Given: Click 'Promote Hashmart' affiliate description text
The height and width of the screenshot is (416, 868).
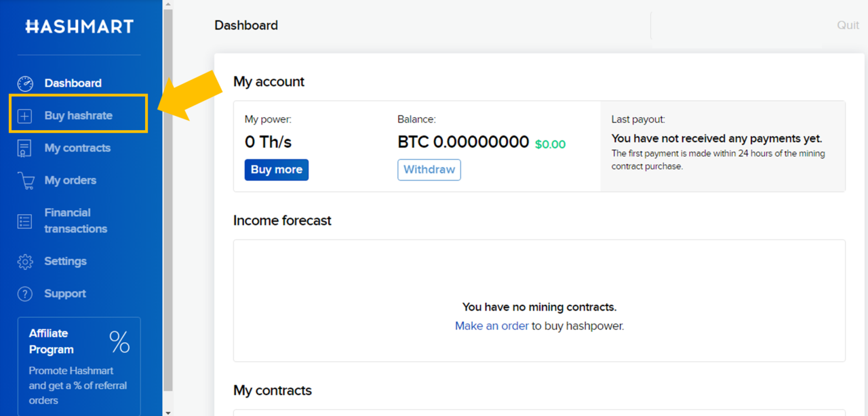Looking at the screenshot, I should pyautogui.click(x=78, y=386).
